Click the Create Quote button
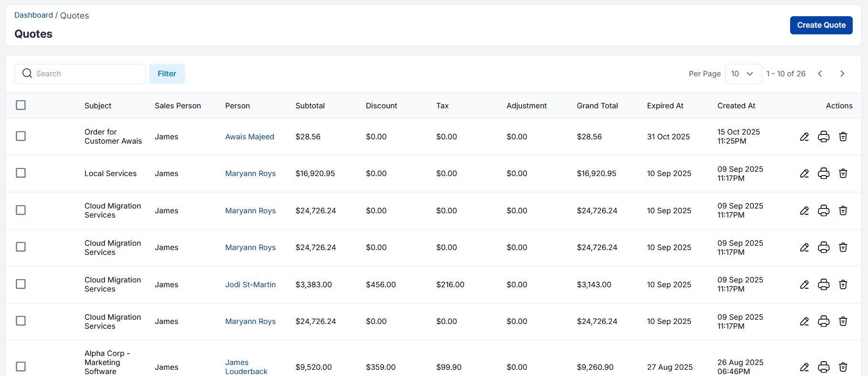The height and width of the screenshot is (376, 868). tap(821, 25)
